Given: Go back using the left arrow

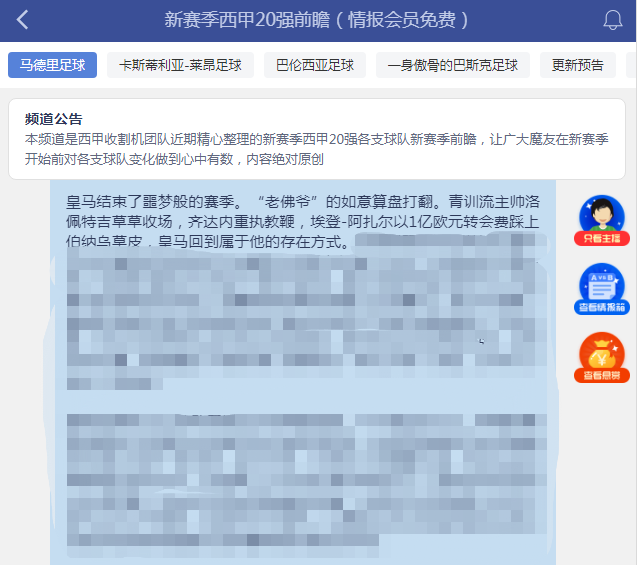Looking at the screenshot, I should click(x=22, y=20).
